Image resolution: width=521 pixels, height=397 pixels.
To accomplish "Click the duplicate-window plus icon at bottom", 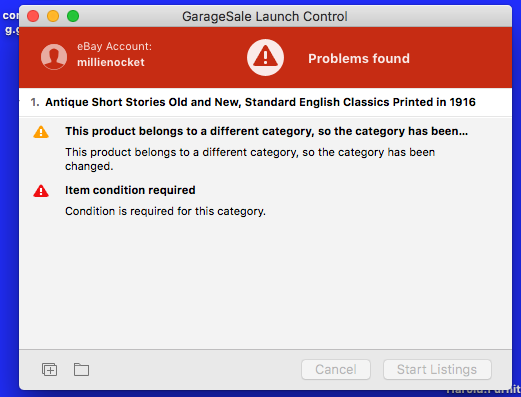I will [50, 370].
